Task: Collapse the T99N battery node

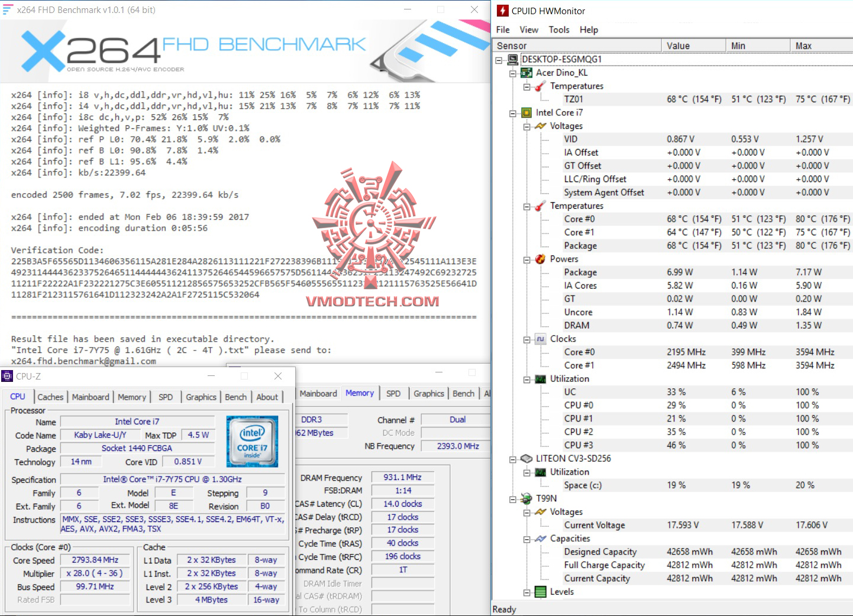Action: coord(513,499)
